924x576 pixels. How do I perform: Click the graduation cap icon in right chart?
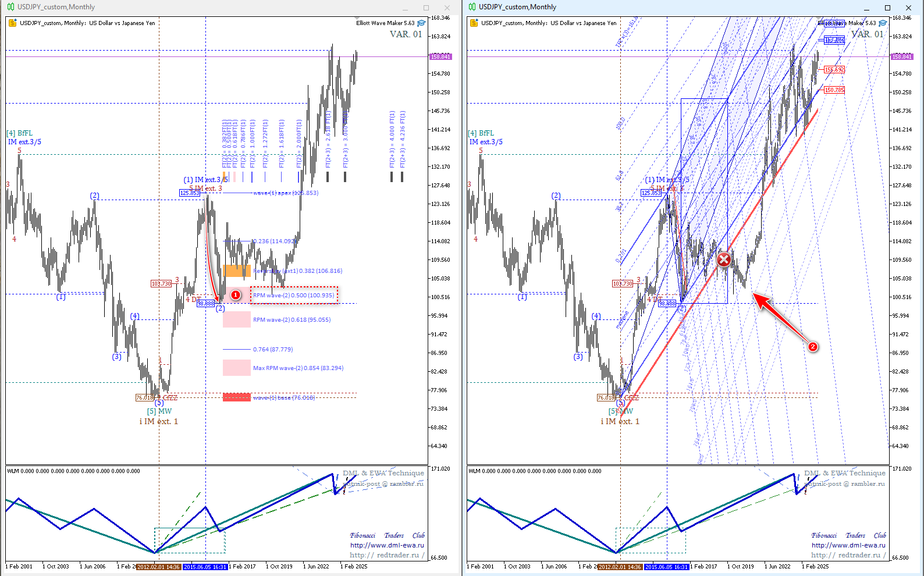click(883, 23)
